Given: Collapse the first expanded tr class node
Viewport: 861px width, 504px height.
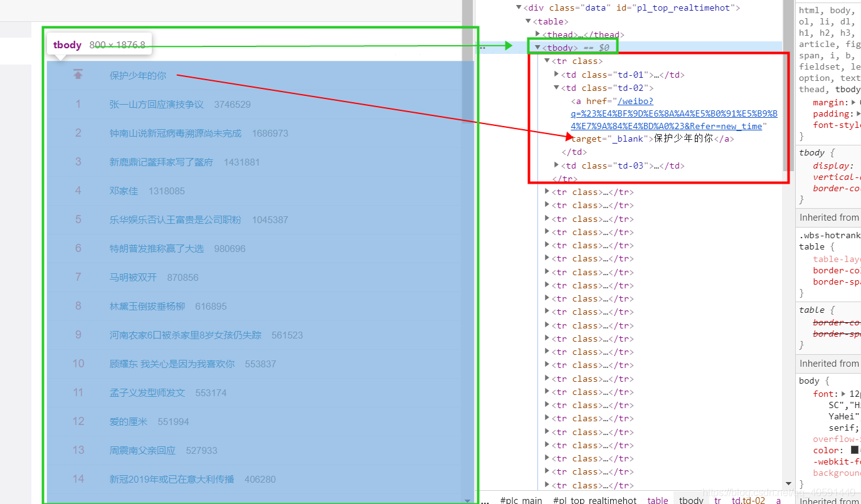Looking at the screenshot, I should pos(547,61).
